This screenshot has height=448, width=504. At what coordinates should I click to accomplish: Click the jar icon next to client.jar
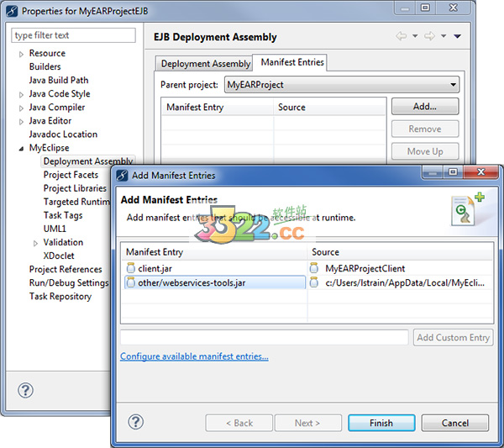coord(131,268)
